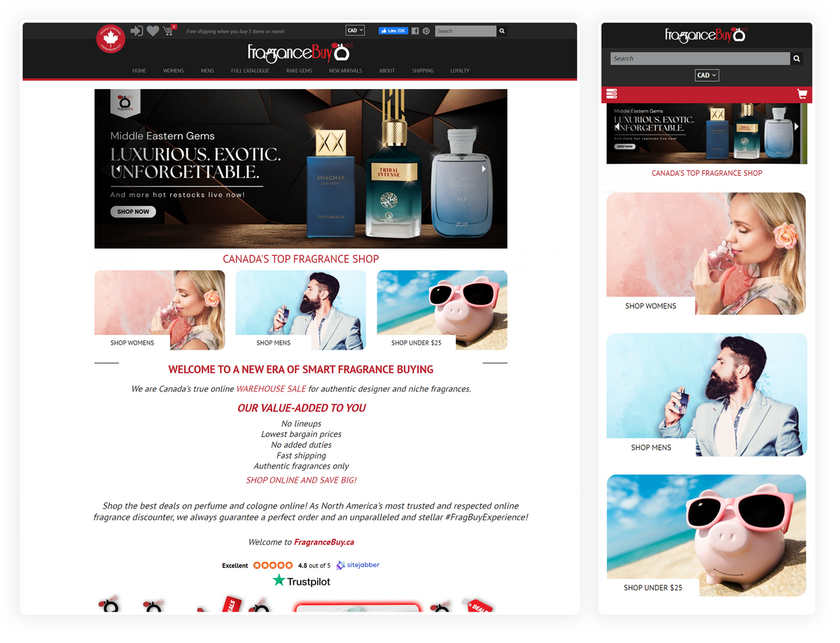Click previous-slide arrow on mobile banner
The image size is (840, 643).
click(x=617, y=127)
